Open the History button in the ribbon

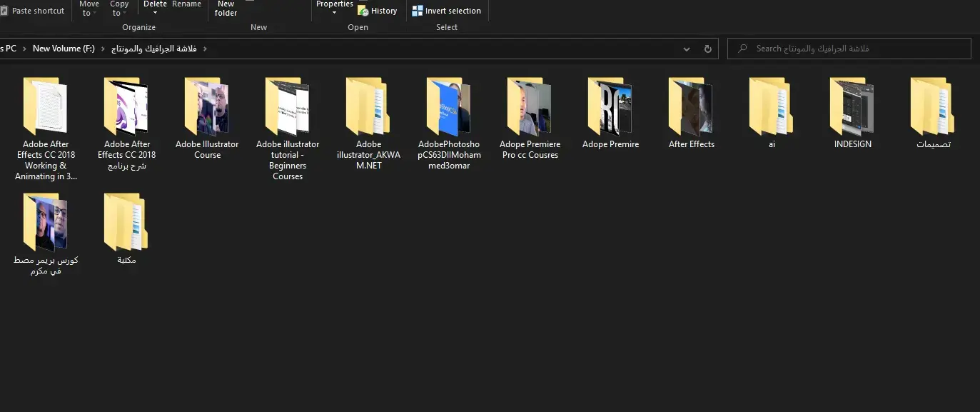[x=377, y=11]
